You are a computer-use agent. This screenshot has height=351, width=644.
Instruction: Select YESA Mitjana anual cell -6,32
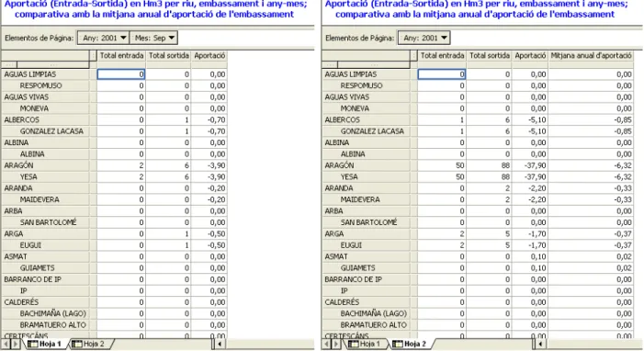click(x=591, y=177)
